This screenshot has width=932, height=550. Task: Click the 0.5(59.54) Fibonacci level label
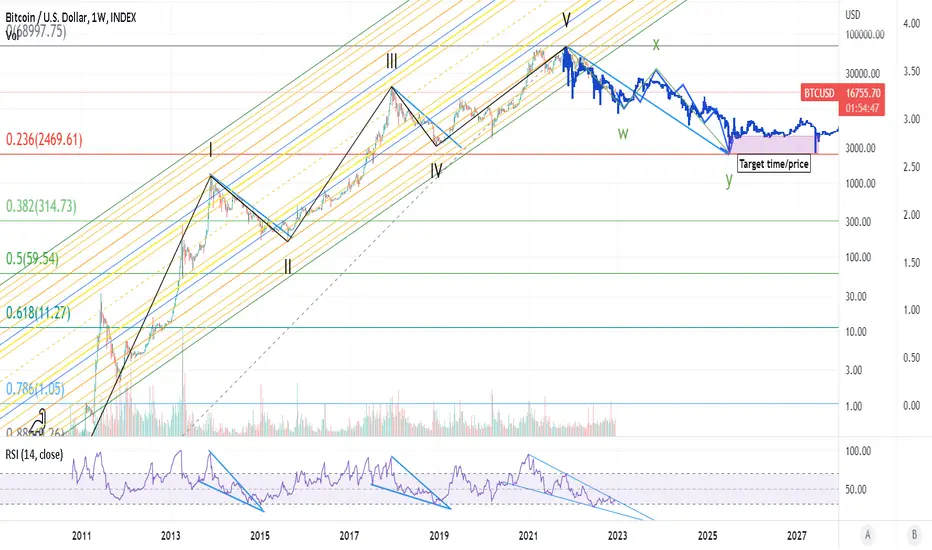(32, 259)
